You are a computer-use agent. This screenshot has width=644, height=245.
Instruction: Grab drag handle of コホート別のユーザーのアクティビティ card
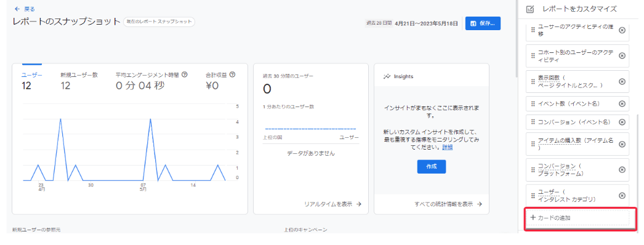533,56
